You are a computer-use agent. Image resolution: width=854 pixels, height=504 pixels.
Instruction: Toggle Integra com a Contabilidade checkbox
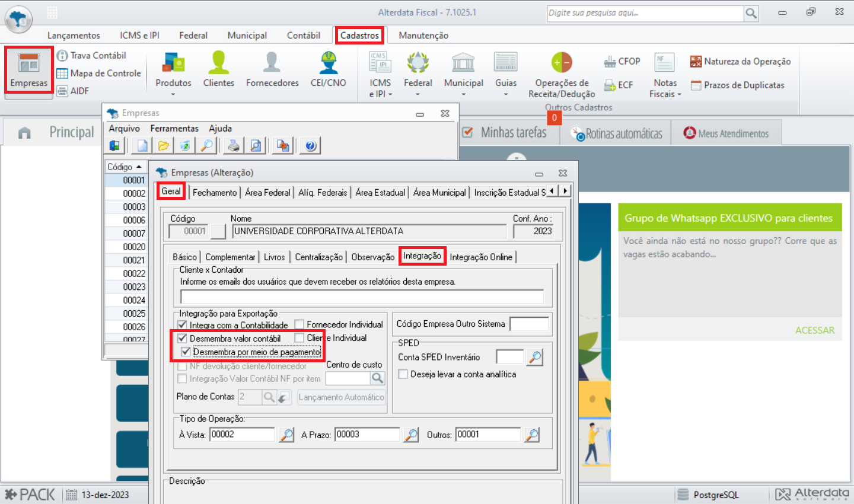click(183, 324)
